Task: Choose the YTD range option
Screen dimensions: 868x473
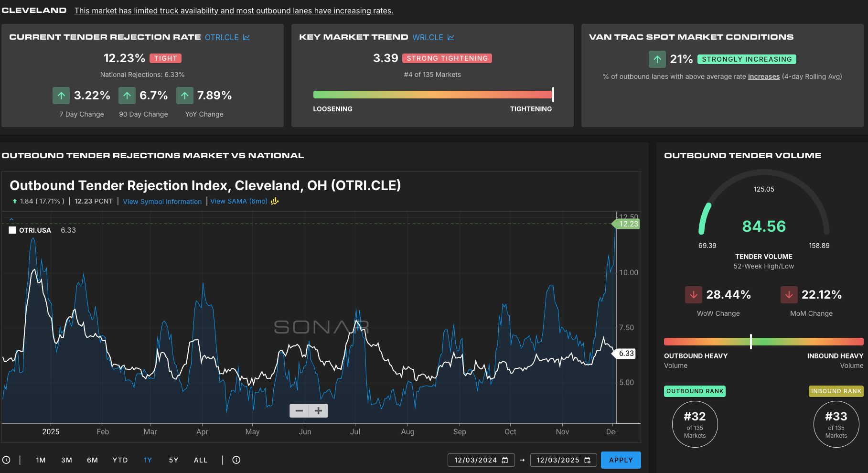Action: [x=120, y=460]
